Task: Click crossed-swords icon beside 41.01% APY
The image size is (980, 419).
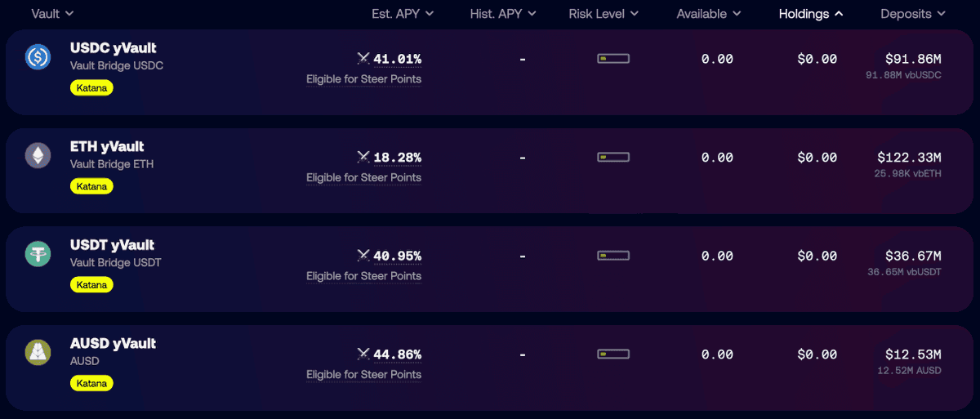Action: click(x=363, y=59)
